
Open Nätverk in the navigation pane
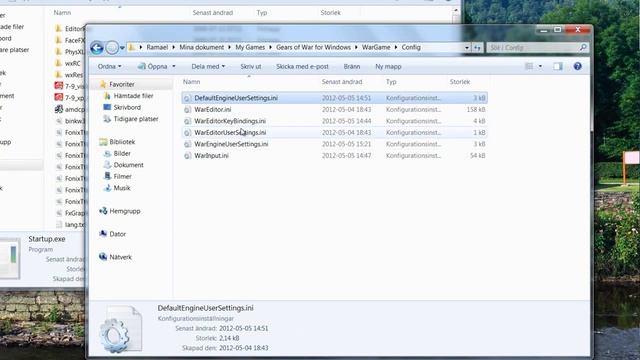pyautogui.click(x=120, y=257)
